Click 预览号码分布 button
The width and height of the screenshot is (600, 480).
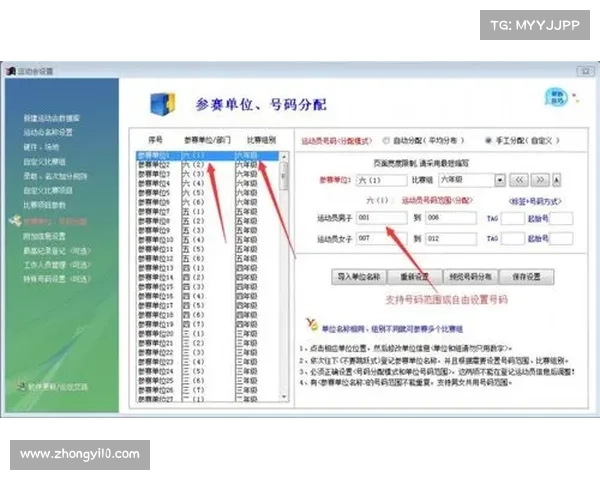point(470,277)
